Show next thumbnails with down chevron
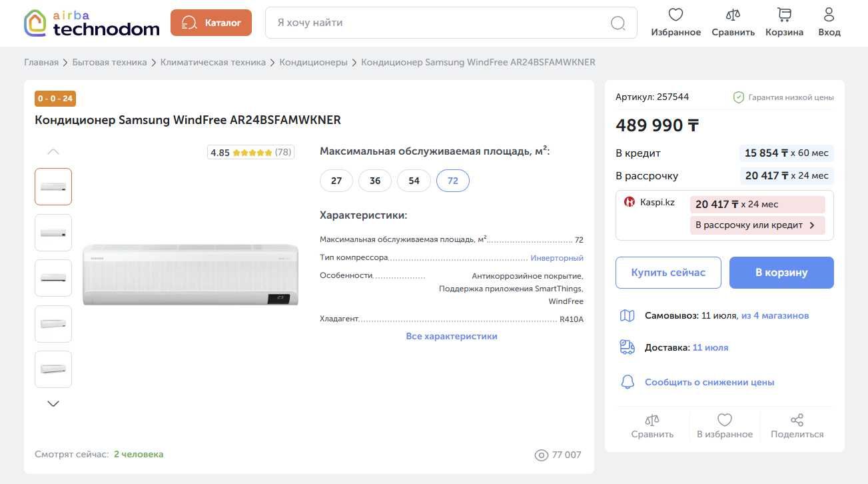This screenshot has height=484, width=868. [x=53, y=403]
